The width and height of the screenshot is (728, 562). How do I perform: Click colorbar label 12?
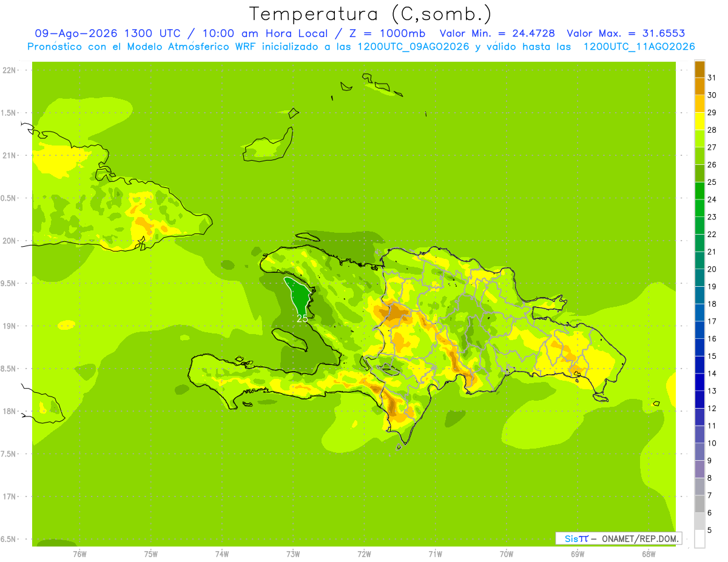pos(712,408)
